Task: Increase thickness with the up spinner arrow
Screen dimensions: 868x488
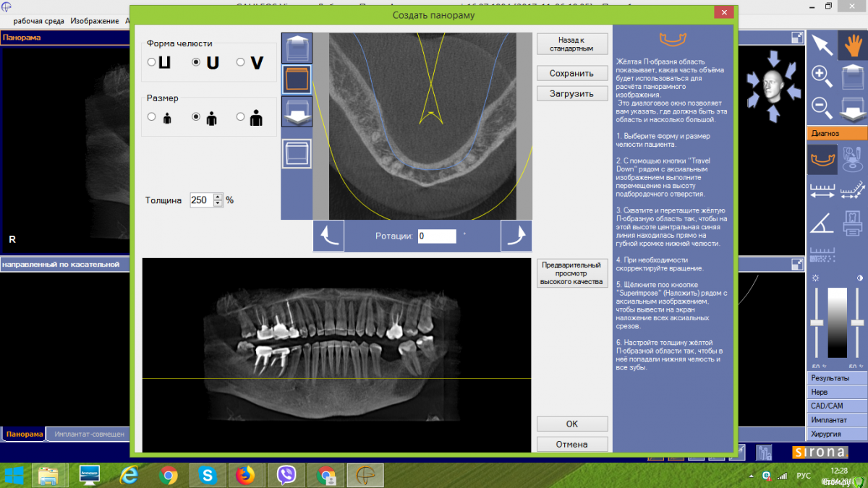Action: (x=218, y=197)
